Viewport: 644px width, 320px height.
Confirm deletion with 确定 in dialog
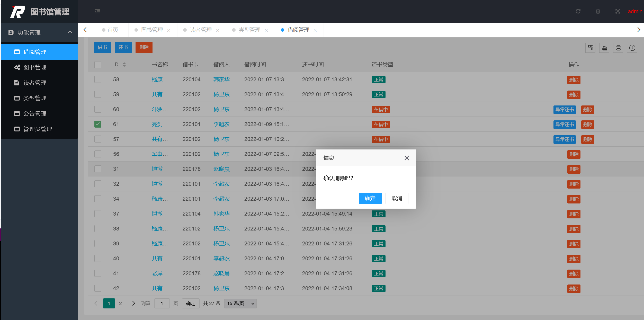click(370, 198)
